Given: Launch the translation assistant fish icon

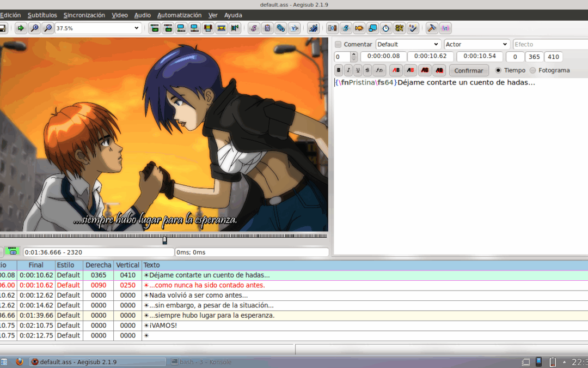Looking at the screenshot, I should [x=359, y=28].
